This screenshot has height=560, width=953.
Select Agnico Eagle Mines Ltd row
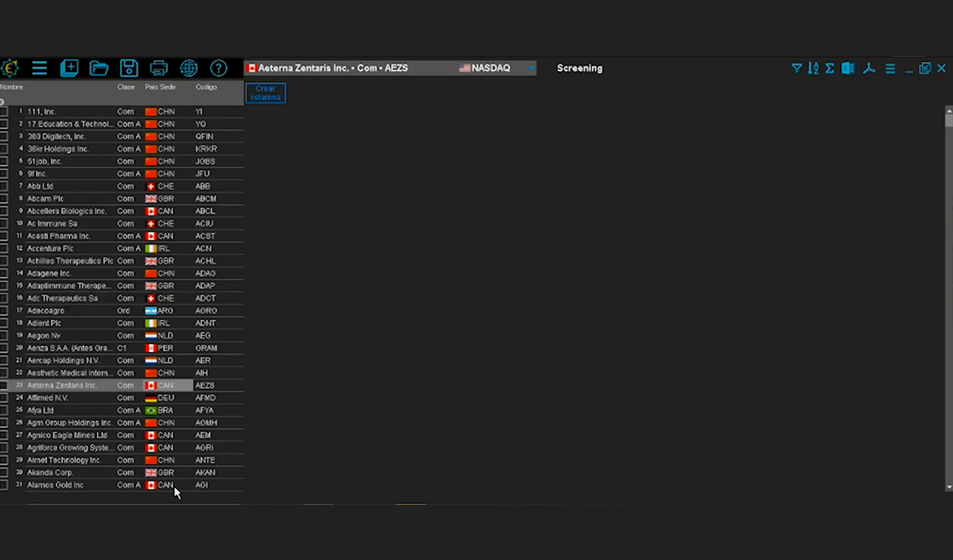tap(67, 435)
